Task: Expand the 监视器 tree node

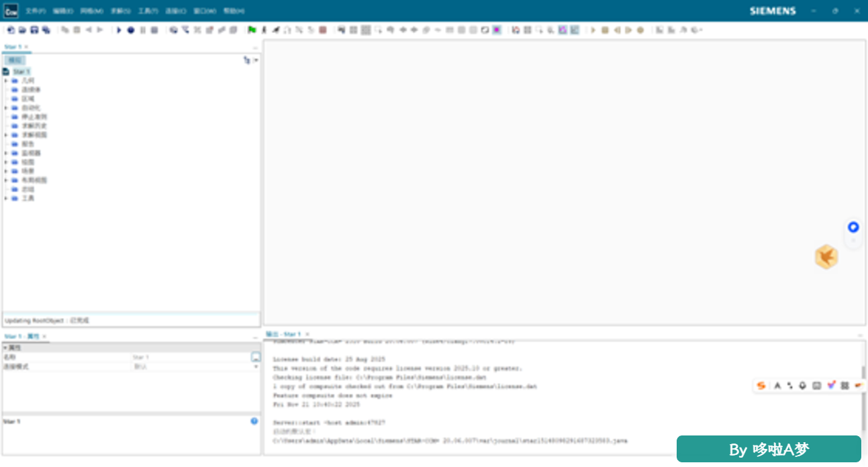Action: pos(6,153)
